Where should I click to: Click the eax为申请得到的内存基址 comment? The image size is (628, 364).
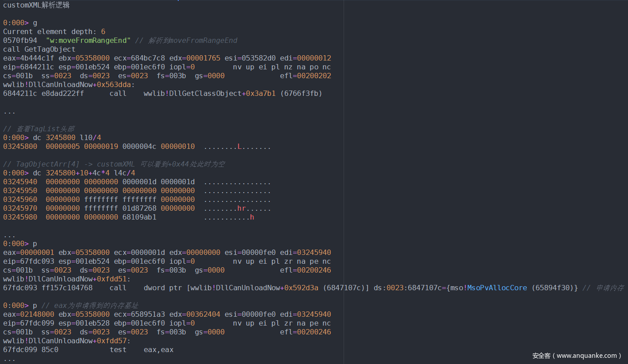[x=90, y=306]
